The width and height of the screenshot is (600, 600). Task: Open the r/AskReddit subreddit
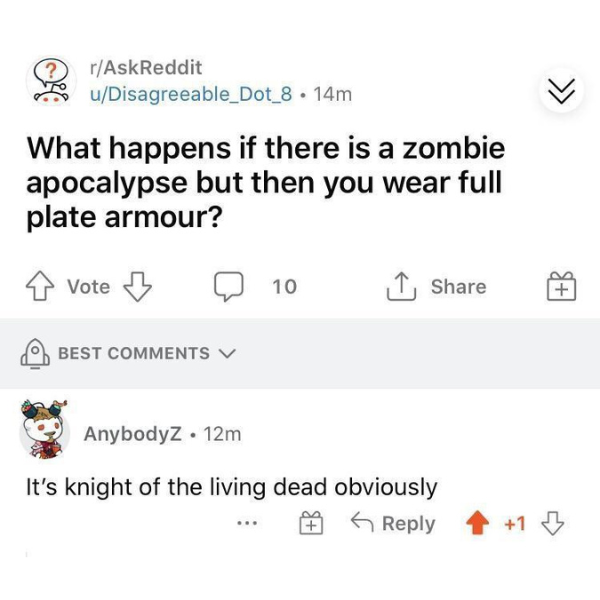point(146,68)
